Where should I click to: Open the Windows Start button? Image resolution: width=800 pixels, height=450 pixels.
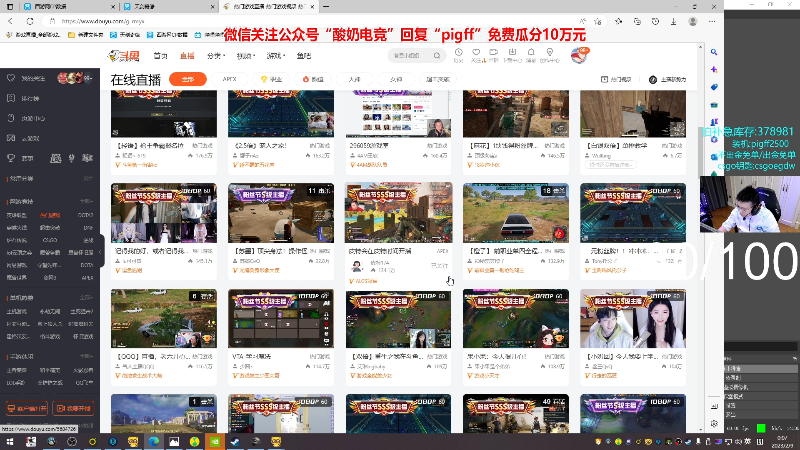pos(10,441)
